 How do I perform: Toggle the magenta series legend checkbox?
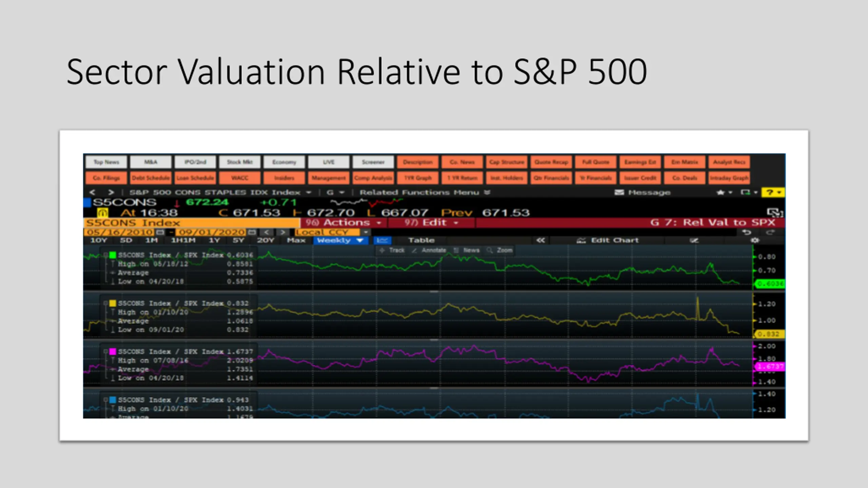pyautogui.click(x=105, y=351)
